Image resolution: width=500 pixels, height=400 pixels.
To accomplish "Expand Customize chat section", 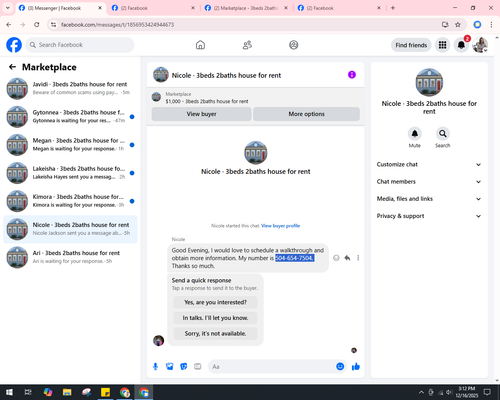I will tap(429, 164).
